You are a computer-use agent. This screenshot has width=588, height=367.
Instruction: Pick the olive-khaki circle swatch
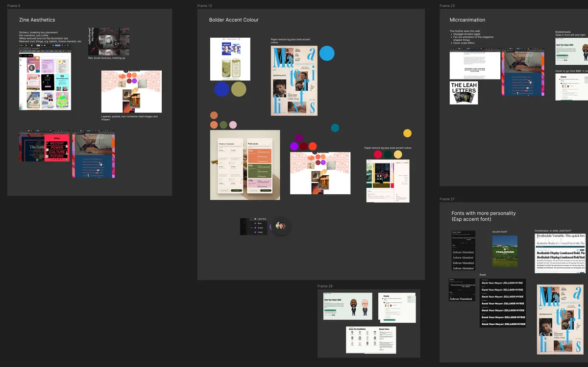[x=239, y=89]
